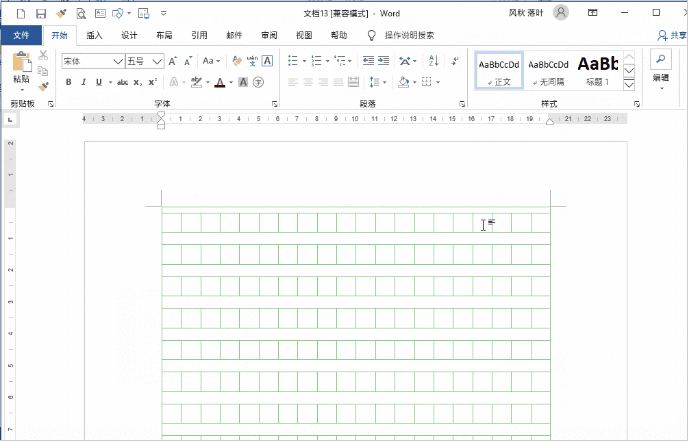Image resolution: width=689 pixels, height=442 pixels.
Task: Toggle strikethrough abc formatting
Action: tap(122, 82)
